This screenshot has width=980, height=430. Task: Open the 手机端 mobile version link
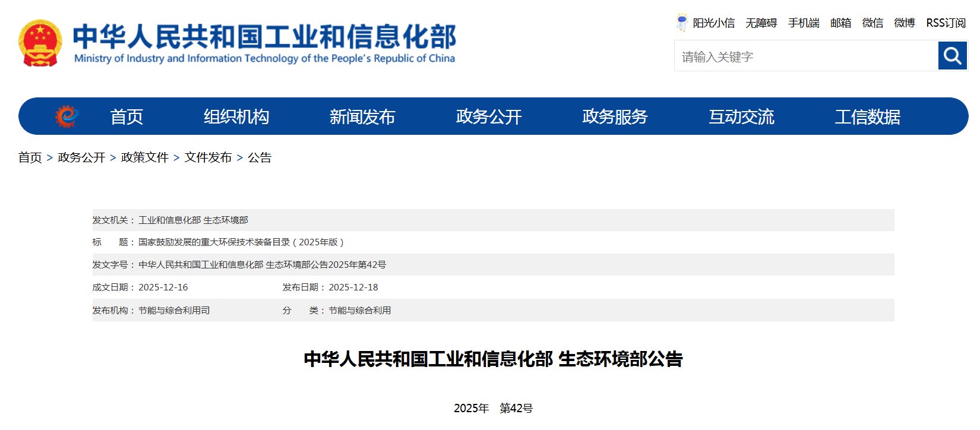click(804, 23)
